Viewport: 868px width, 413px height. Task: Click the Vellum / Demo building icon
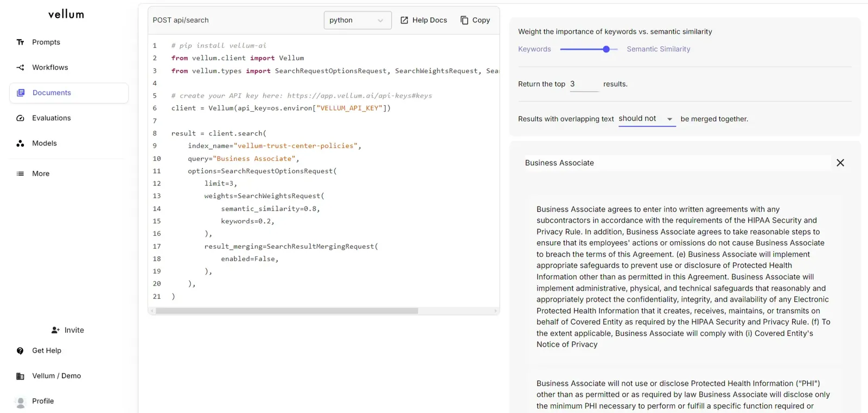coord(20,376)
